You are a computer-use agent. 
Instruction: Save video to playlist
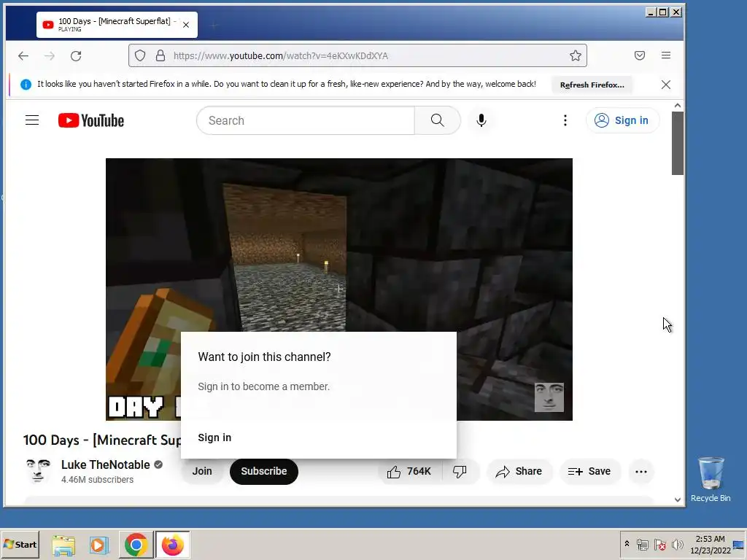pyautogui.click(x=589, y=472)
